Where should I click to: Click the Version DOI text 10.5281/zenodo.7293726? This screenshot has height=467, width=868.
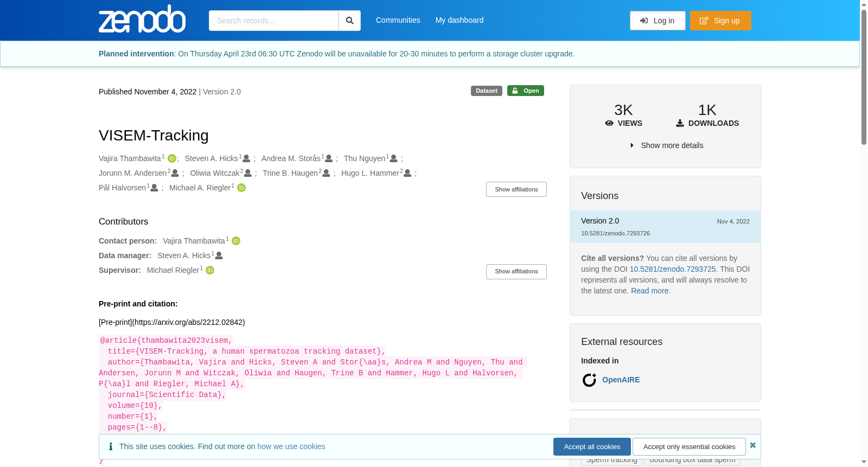tap(615, 233)
